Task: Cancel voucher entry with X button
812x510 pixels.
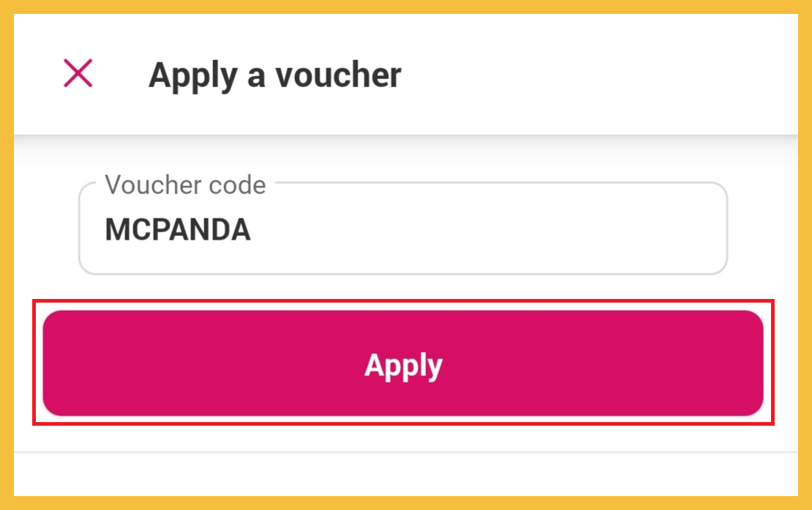Action: [x=78, y=73]
